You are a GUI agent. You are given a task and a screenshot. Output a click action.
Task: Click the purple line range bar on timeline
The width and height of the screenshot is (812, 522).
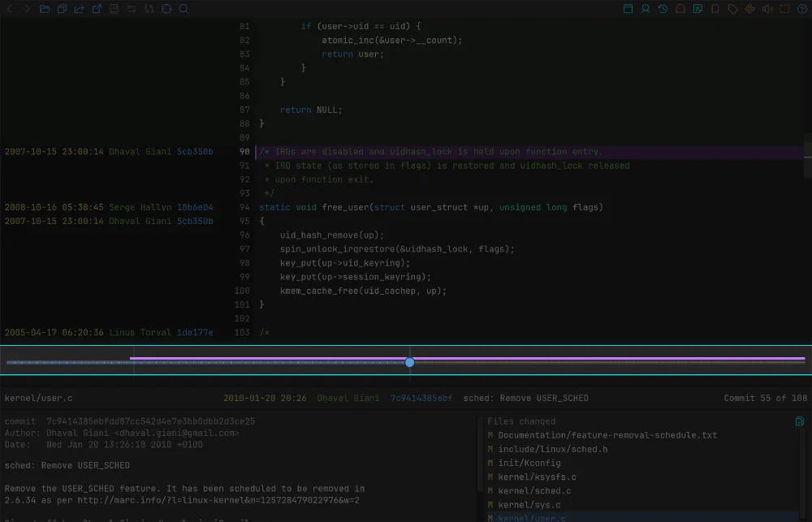coord(467,358)
